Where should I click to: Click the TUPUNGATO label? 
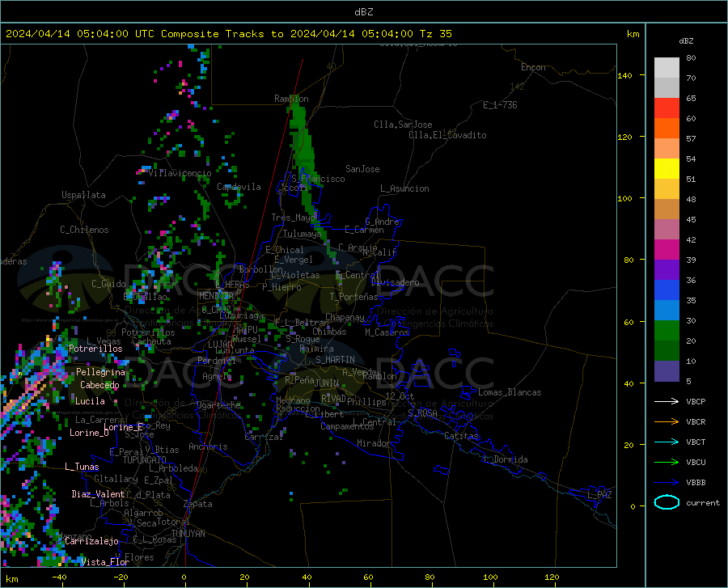pyautogui.click(x=145, y=460)
